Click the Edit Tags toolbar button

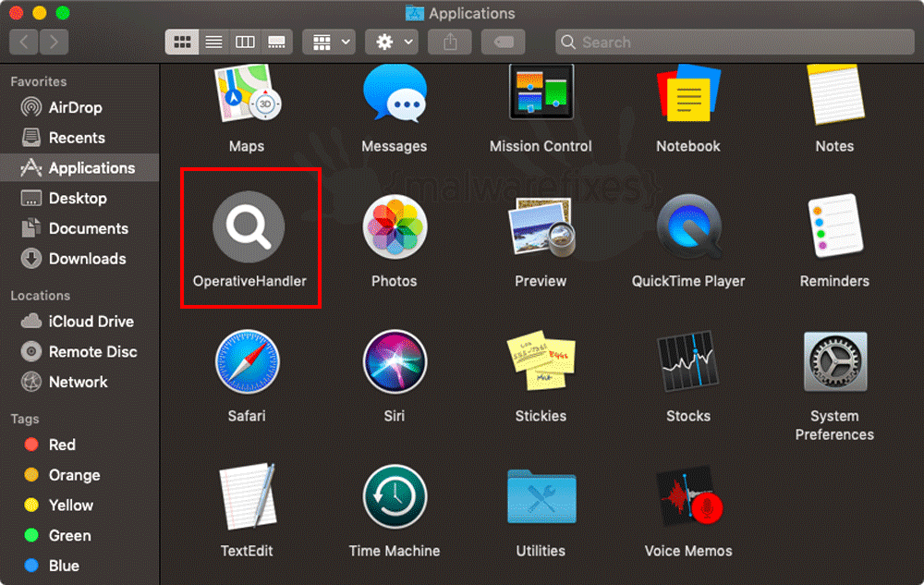point(504,43)
